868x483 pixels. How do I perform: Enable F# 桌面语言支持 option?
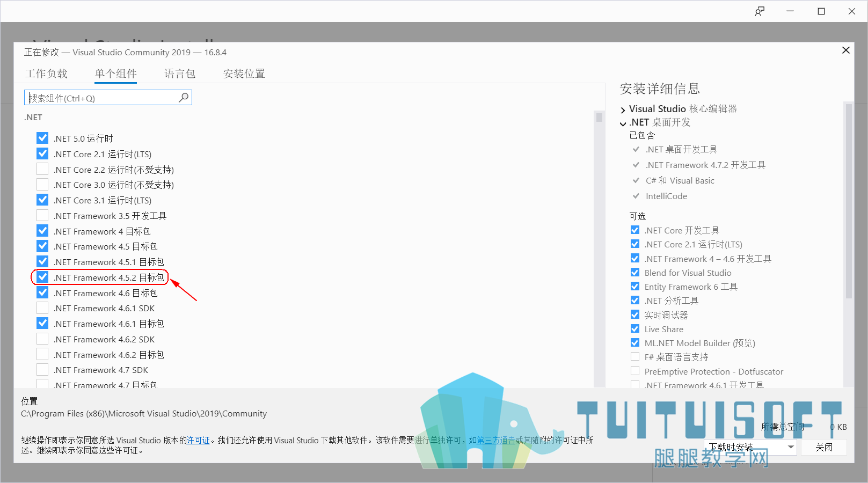pos(635,357)
